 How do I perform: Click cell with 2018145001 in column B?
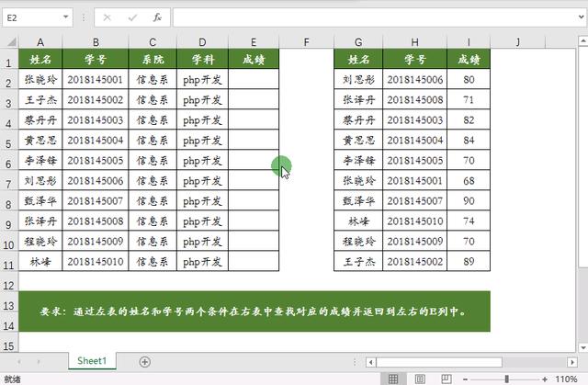coord(96,79)
